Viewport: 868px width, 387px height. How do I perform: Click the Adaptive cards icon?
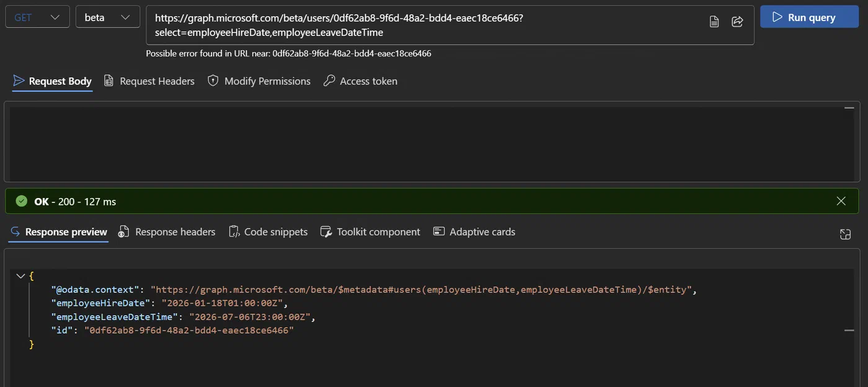point(439,232)
